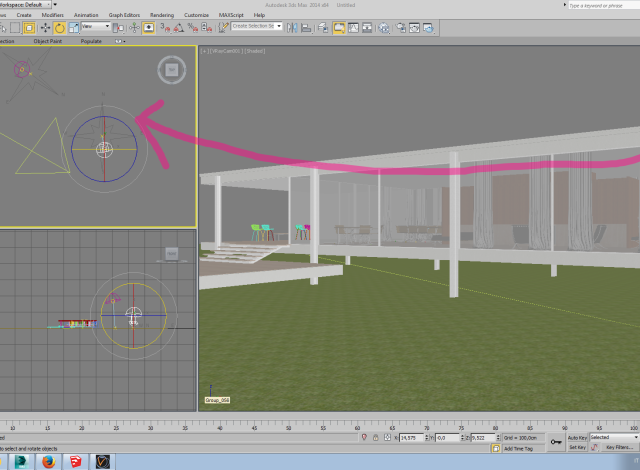The image size is (640, 470).
Task: Open the Workspace: Default dropdown
Action: pos(25,4)
